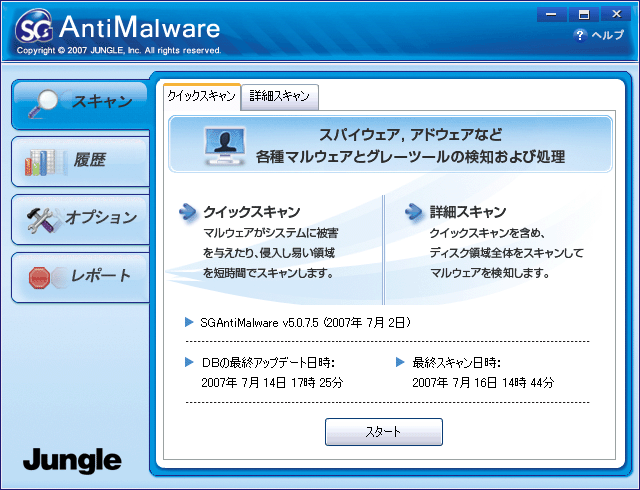Image resolution: width=640 pixels, height=490 pixels.
Task: Switch to the クイックスキャン tab
Action: (202, 96)
